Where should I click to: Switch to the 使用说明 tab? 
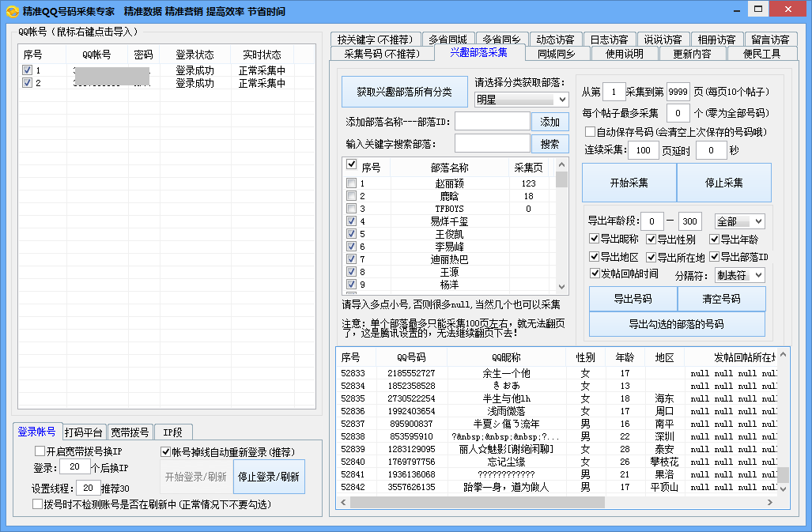pyautogui.click(x=629, y=54)
